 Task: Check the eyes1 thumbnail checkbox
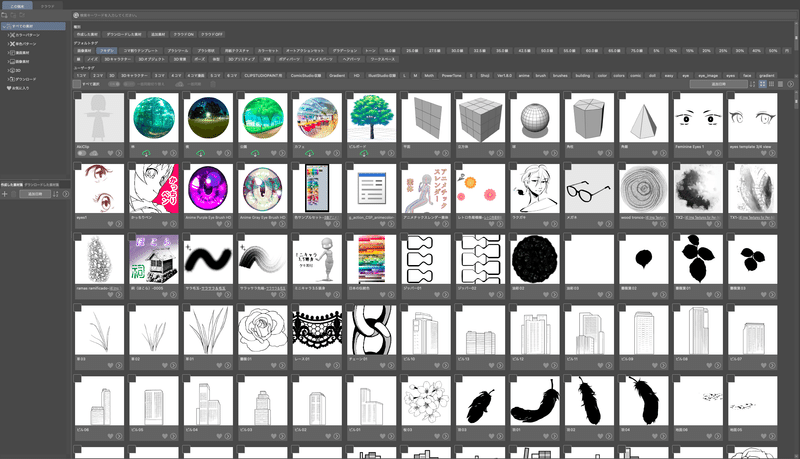point(78,166)
